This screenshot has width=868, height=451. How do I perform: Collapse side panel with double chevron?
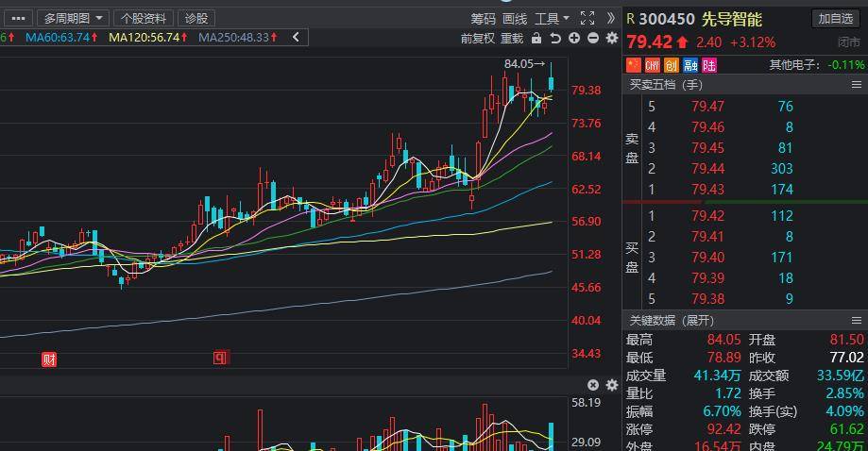point(611,18)
